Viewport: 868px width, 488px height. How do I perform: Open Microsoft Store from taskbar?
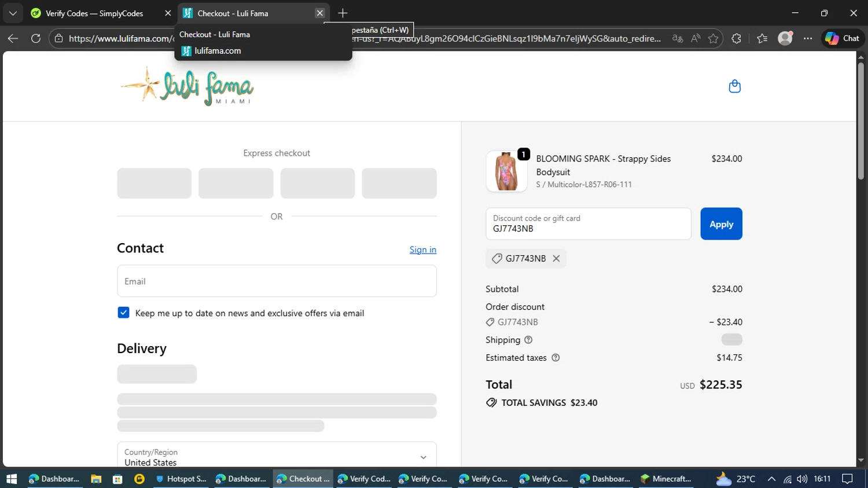[117, 479]
